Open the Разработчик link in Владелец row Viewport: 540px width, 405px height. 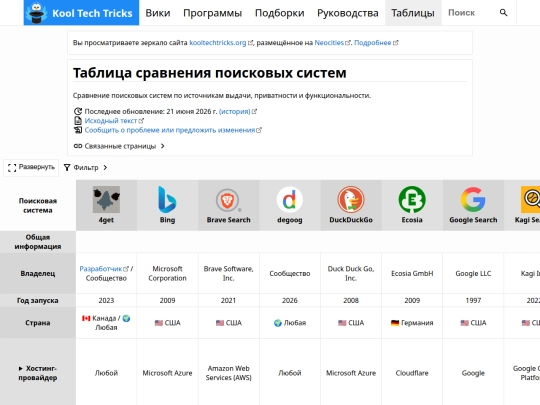pos(101,269)
